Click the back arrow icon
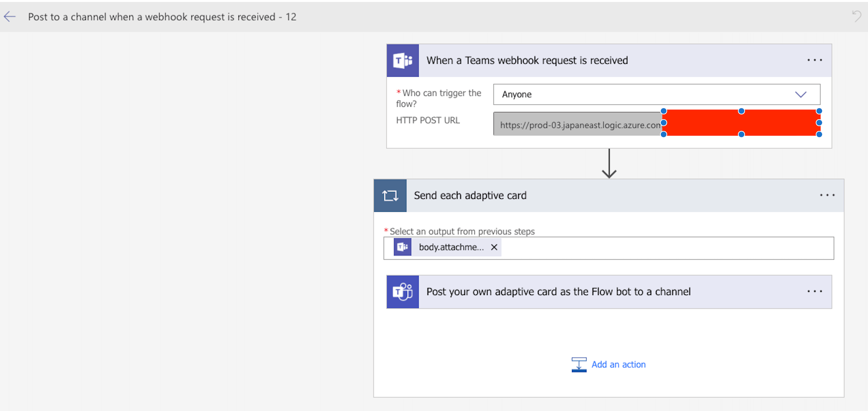 coord(10,16)
